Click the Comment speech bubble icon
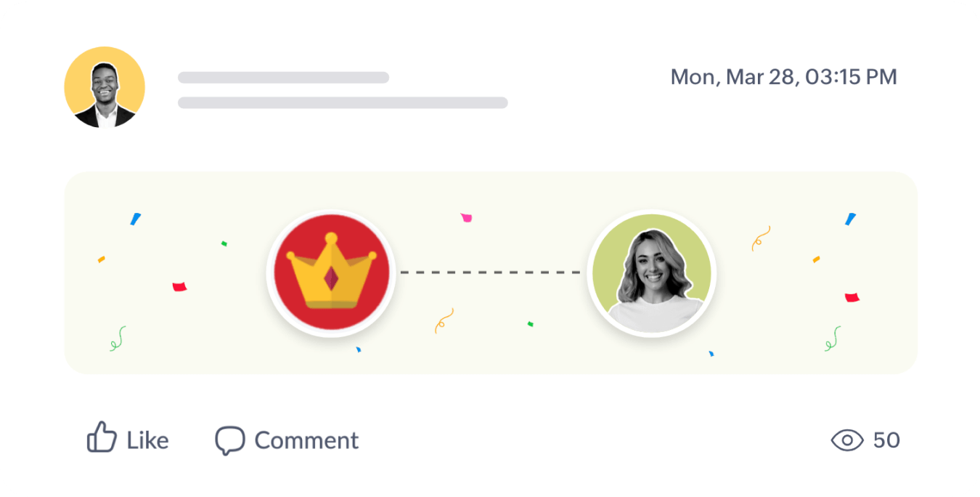980x497 pixels. pyautogui.click(x=229, y=440)
